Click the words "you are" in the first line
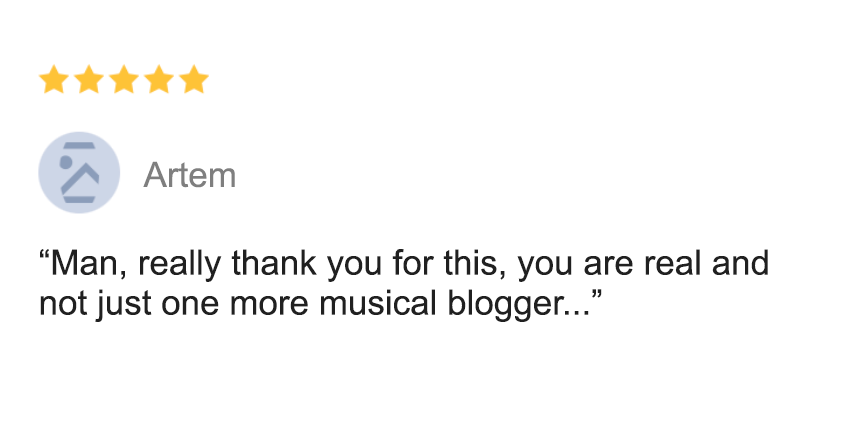 click(575, 265)
